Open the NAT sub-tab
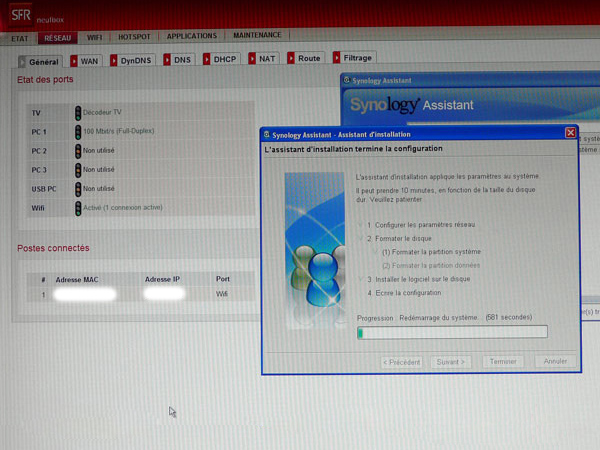The image size is (600, 450). 263,59
